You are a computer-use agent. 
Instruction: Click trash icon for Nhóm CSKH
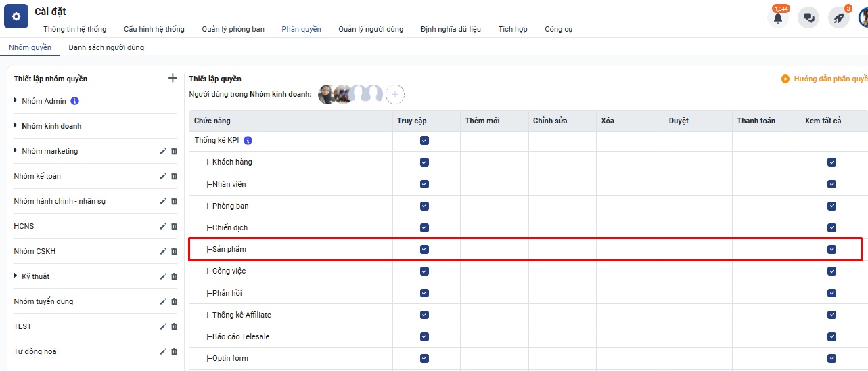(x=174, y=251)
